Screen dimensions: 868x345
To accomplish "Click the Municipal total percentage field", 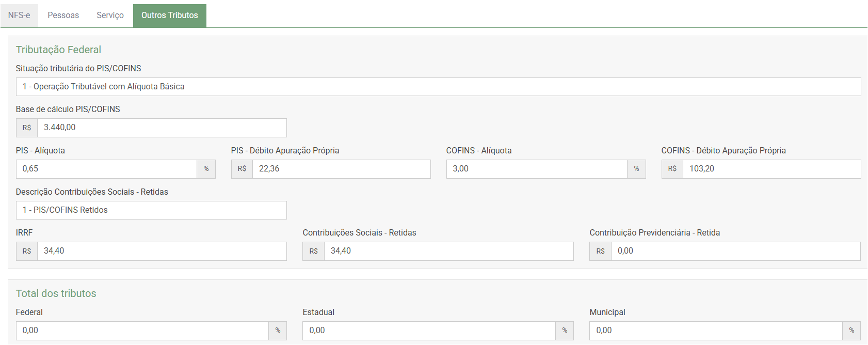I will 716,331.
